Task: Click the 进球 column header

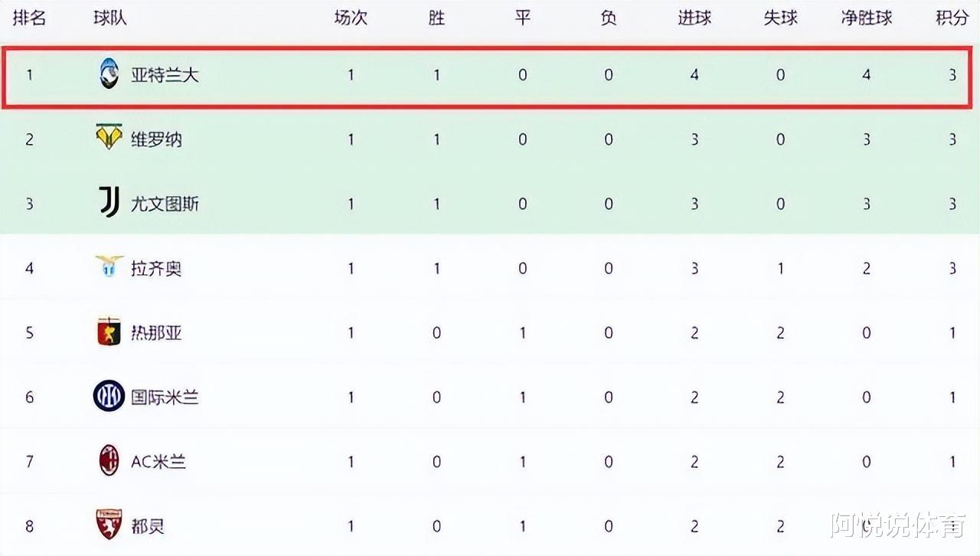Action: [694, 18]
